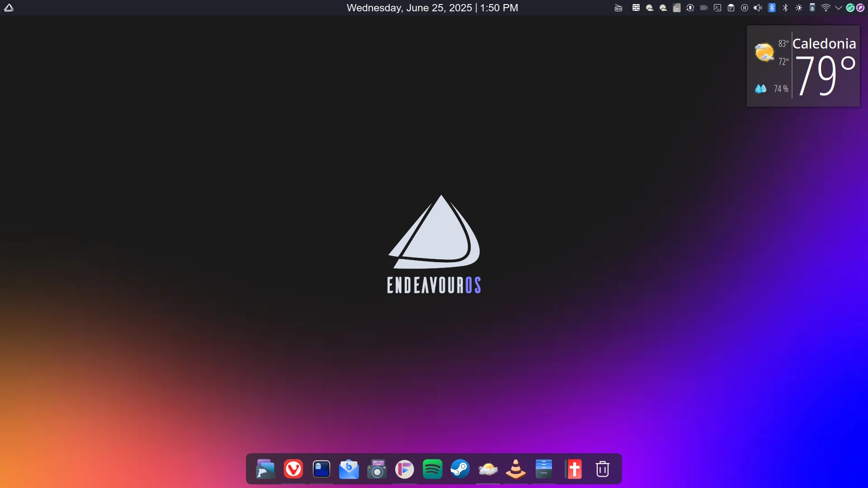Open the BlueMail email client
868x488 pixels.
pos(349,469)
